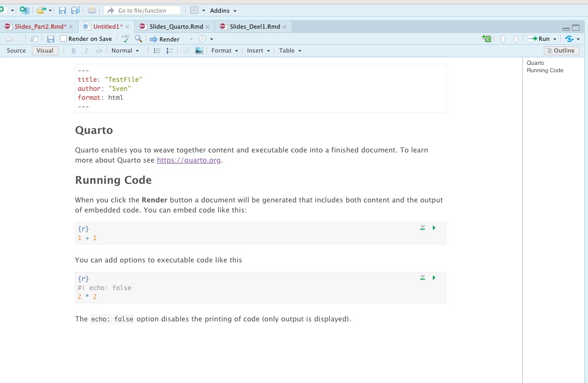588x383 pixels.
Task: Apply bold formatting
Action: (73, 50)
